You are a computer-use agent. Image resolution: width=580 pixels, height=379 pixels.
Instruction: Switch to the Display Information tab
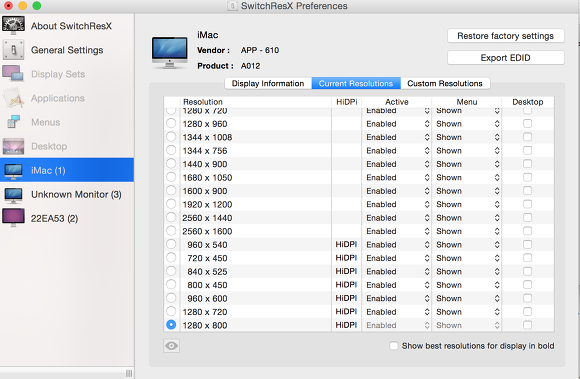[x=268, y=84]
